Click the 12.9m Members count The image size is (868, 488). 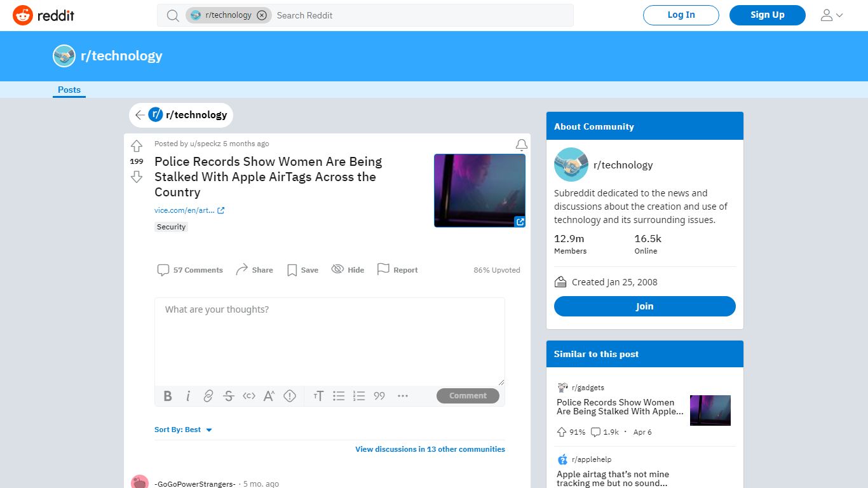[x=570, y=244]
